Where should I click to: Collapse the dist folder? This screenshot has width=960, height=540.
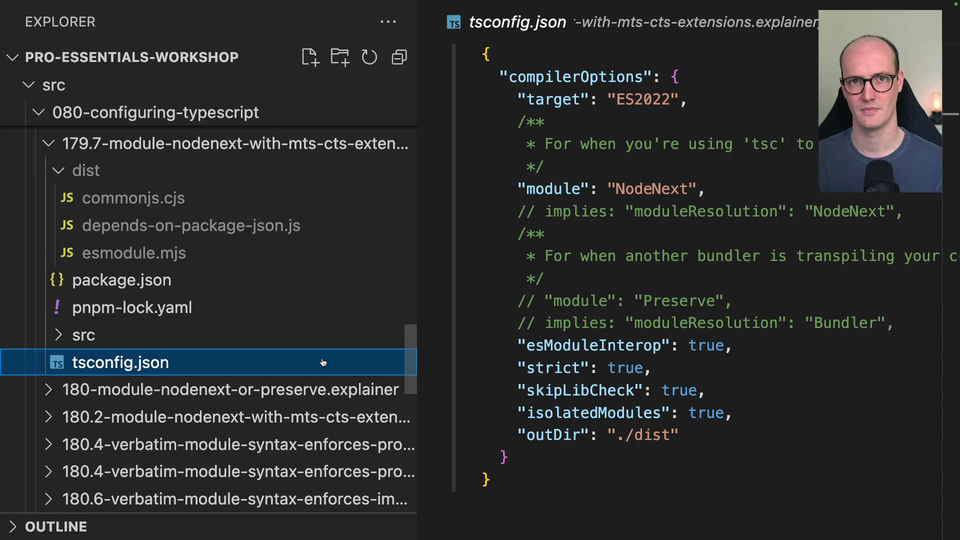pyautogui.click(x=58, y=171)
